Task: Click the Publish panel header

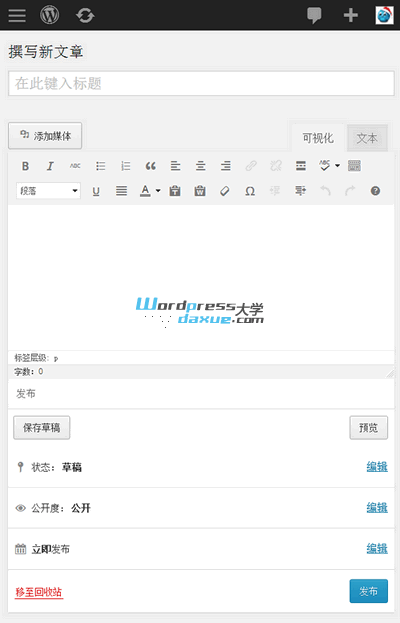Action: tap(201, 394)
